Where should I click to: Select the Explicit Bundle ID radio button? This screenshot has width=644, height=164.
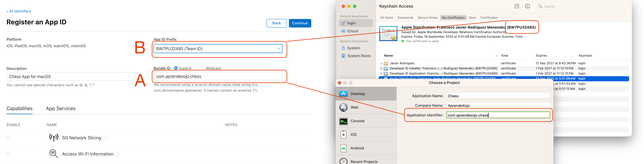(176, 68)
